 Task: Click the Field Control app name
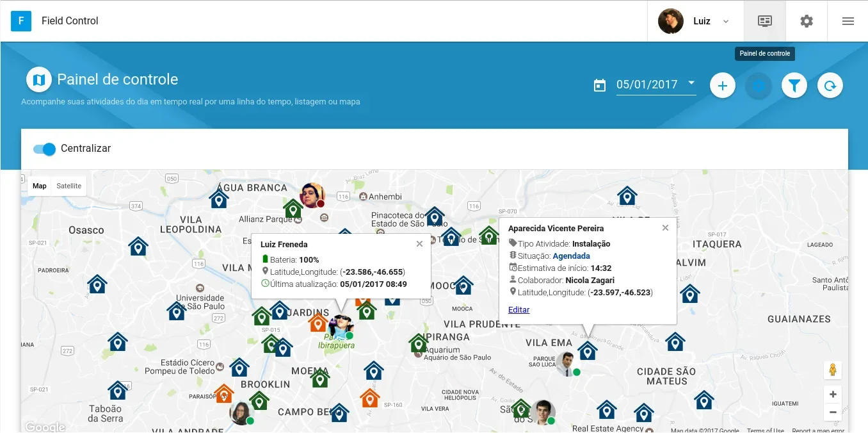click(x=70, y=21)
